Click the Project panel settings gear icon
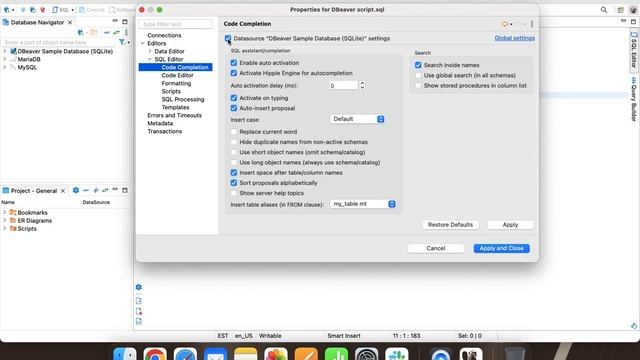The height and width of the screenshot is (360, 640). (x=76, y=190)
